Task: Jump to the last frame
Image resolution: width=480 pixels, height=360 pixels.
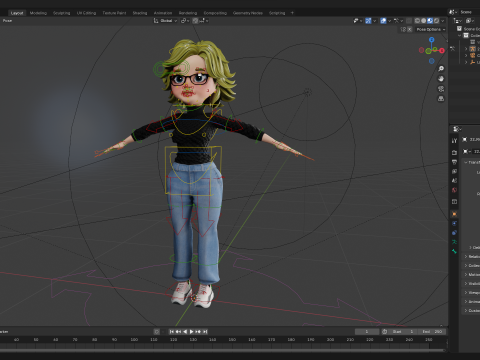Action: pyautogui.click(x=205, y=332)
